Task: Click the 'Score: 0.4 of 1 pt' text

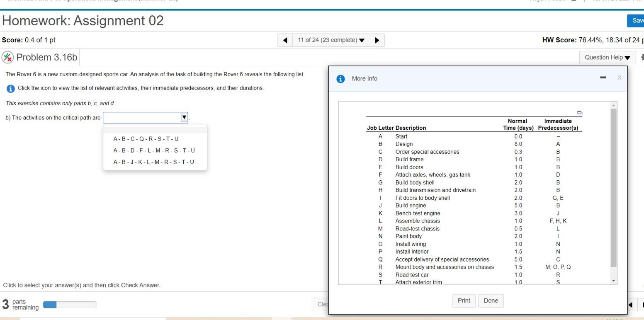Action: click(29, 40)
